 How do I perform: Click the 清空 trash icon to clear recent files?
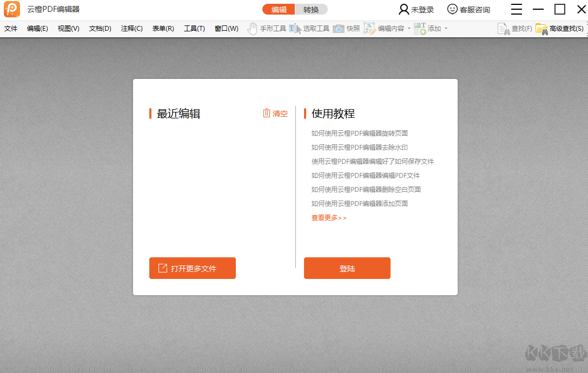coord(266,114)
